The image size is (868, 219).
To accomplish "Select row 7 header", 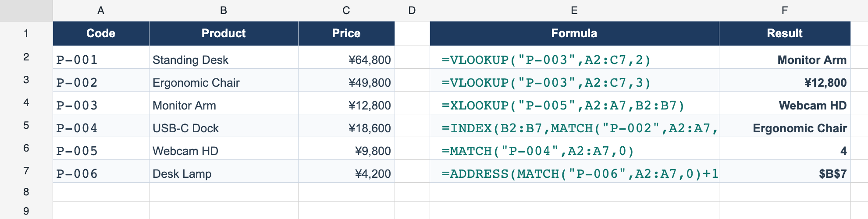I will pos(26,171).
